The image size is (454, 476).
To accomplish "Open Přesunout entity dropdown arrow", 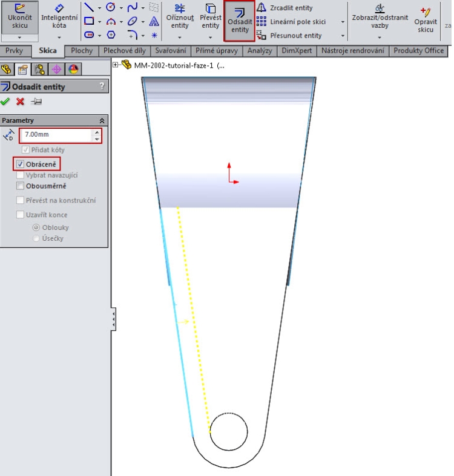I will pyautogui.click(x=343, y=36).
